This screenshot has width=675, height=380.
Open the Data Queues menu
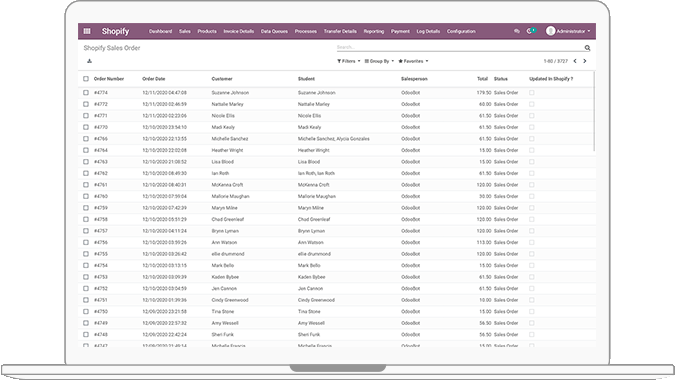[x=274, y=31]
